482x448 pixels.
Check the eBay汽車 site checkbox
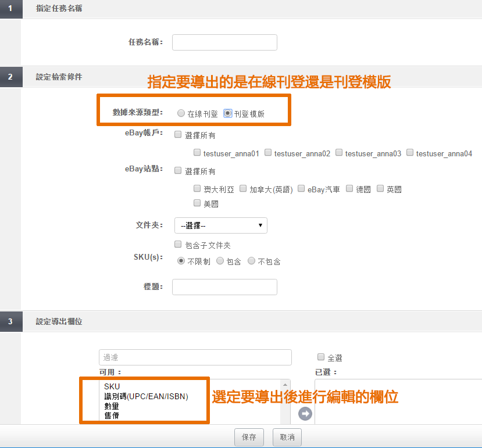pyautogui.click(x=301, y=188)
